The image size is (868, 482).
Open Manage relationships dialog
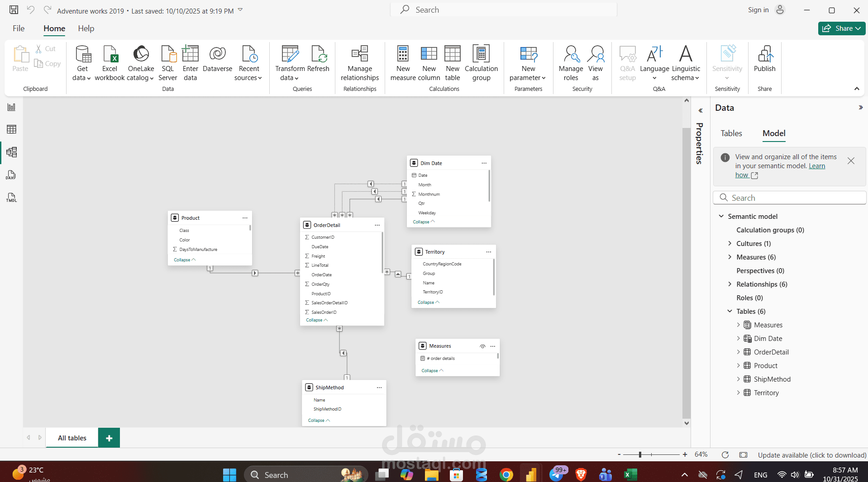(360, 63)
